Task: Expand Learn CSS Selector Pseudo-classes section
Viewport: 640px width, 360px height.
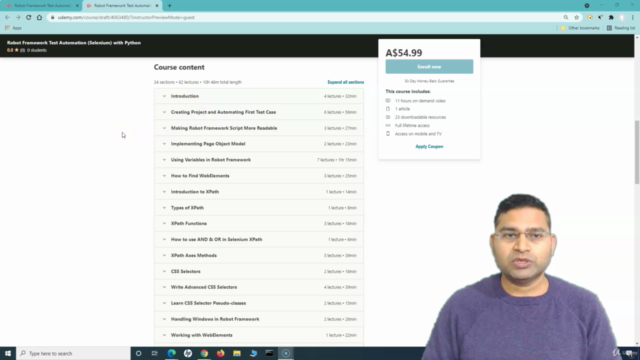Action: [259, 303]
